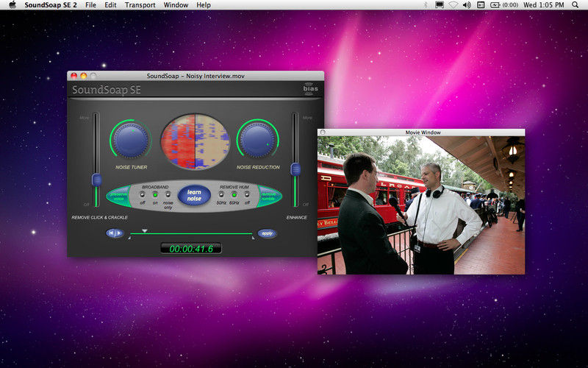Open the Transport menu
This screenshot has height=368, width=588.
pos(140,5)
